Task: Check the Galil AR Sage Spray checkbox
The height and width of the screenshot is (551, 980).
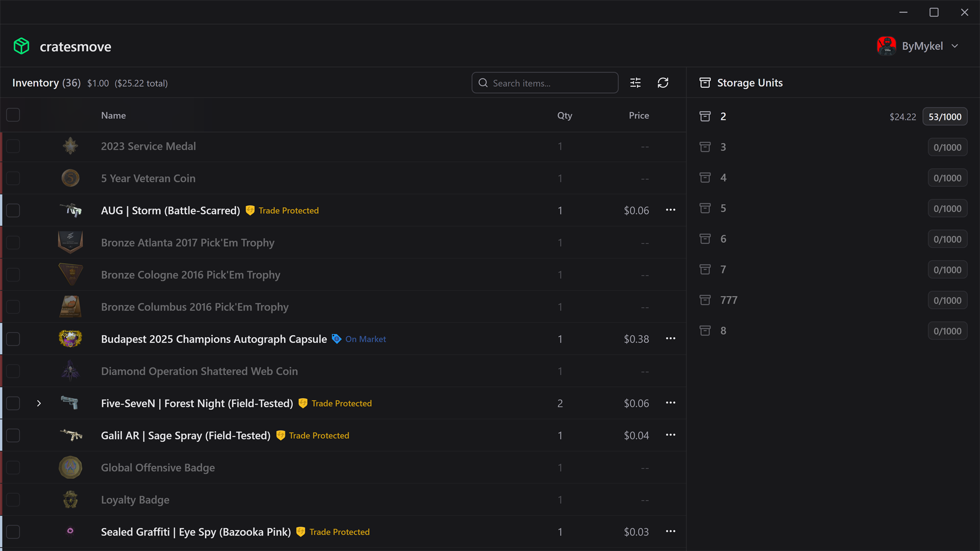Action: point(13,435)
